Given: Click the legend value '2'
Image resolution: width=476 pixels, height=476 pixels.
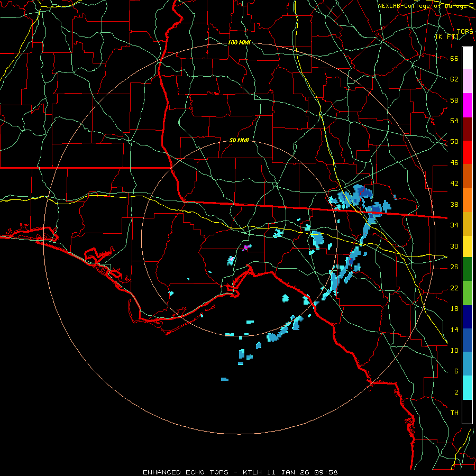Looking at the screenshot, I should coord(456,392).
